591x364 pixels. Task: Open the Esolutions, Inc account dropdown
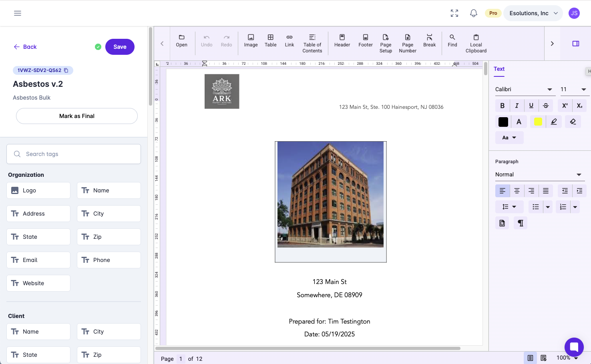click(533, 13)
